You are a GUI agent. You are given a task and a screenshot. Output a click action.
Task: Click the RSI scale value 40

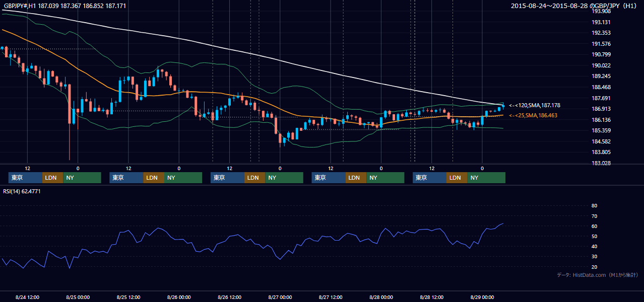(x=594, y=247)
